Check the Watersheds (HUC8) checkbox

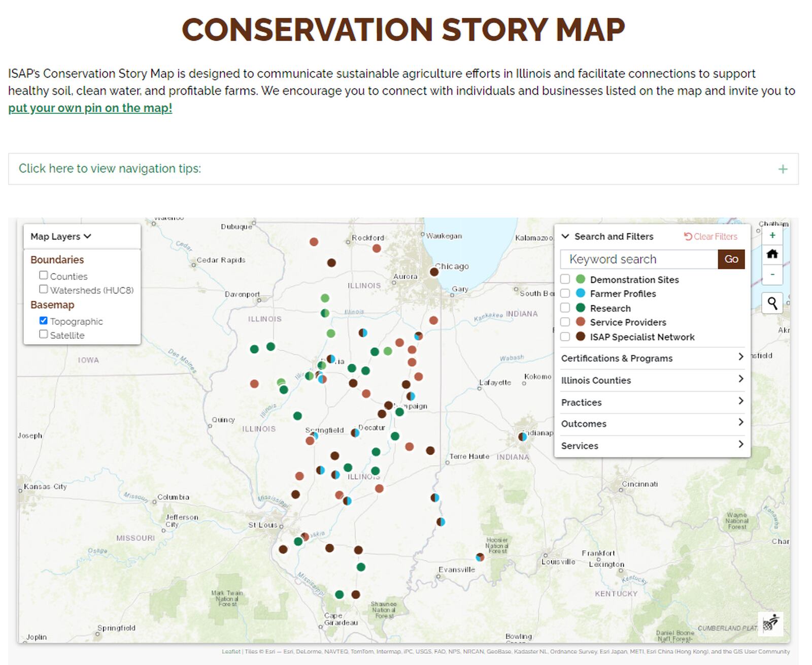[44, 288]
